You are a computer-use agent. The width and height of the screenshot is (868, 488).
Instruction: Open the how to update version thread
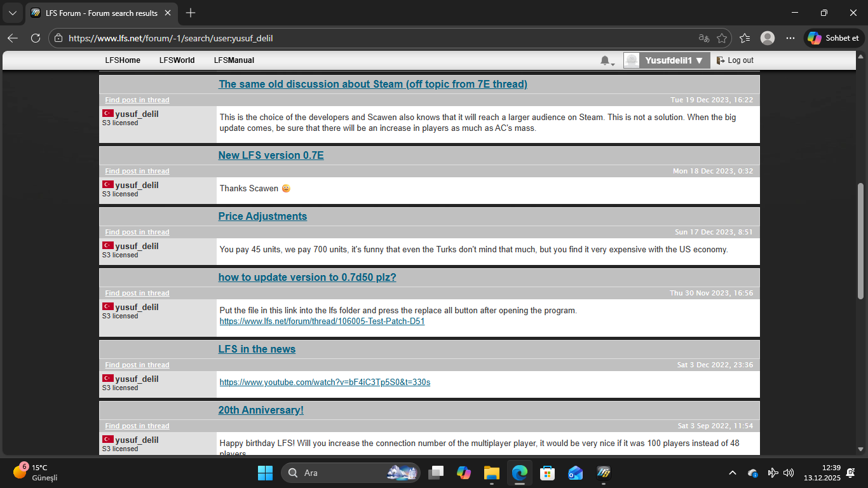click(x=308, y=277)
